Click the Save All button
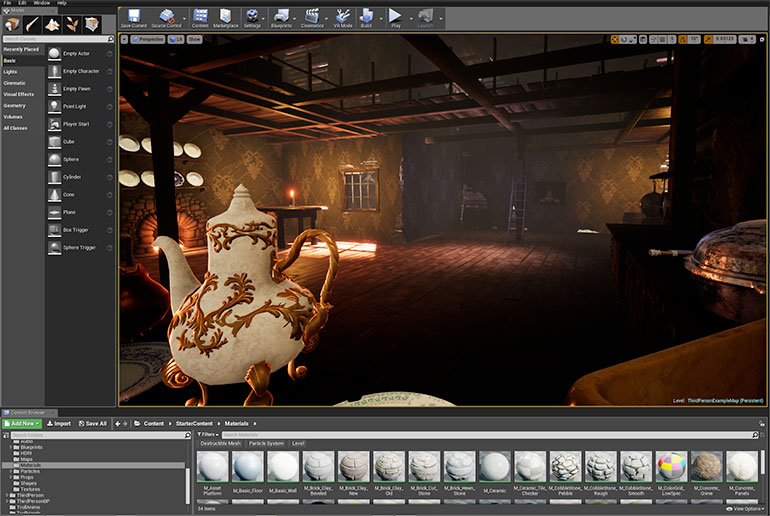 93,423
